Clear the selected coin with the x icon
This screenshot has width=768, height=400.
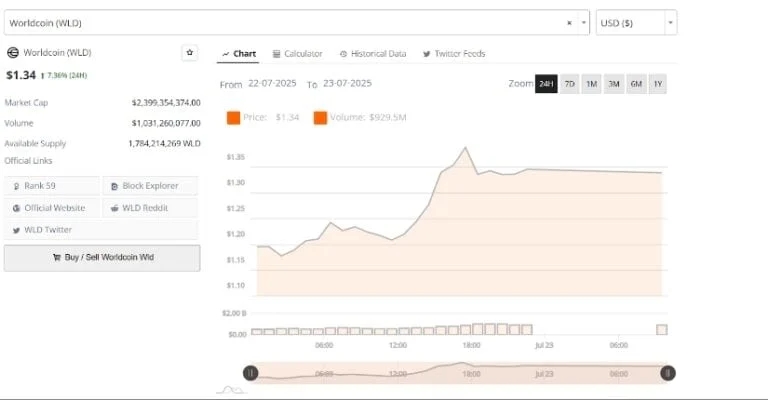[569, 22]
